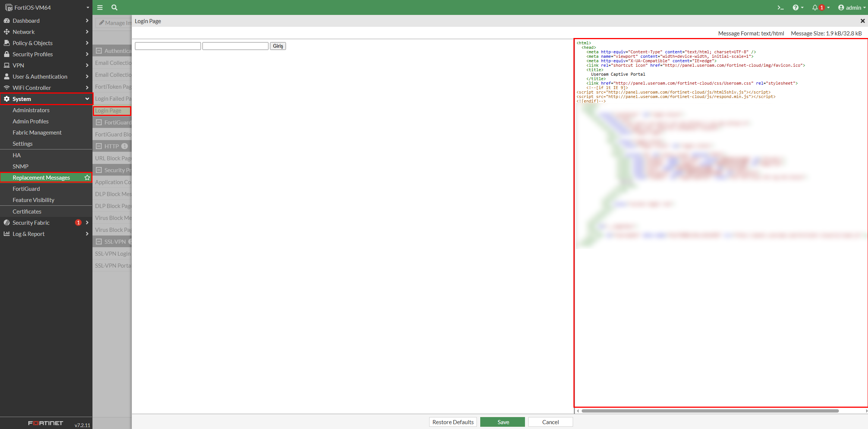Click Restore Defaults button
This screenshot has height=429, width=868.
[453, 422]
